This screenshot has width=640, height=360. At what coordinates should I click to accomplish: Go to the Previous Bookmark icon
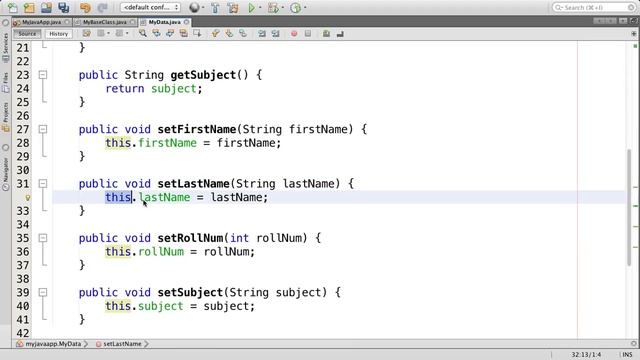pos(216,33)
